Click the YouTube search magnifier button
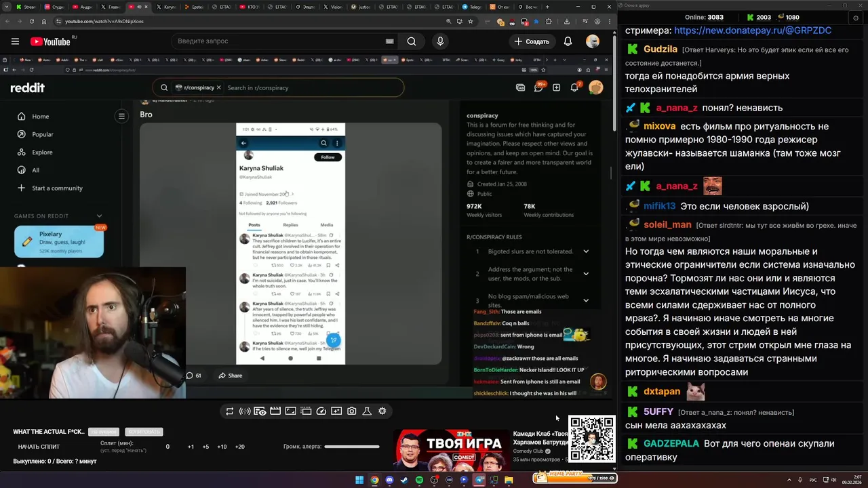This screenshot has width=868, height=488. coord(412,41)
